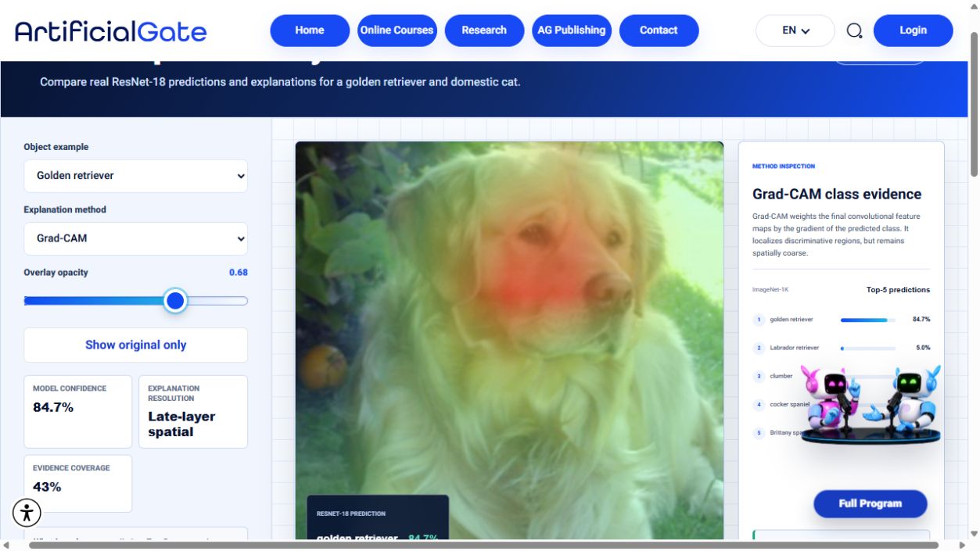Click the horizontal page scrollbar
Viewport: 980px width, 551px height.
484,545
